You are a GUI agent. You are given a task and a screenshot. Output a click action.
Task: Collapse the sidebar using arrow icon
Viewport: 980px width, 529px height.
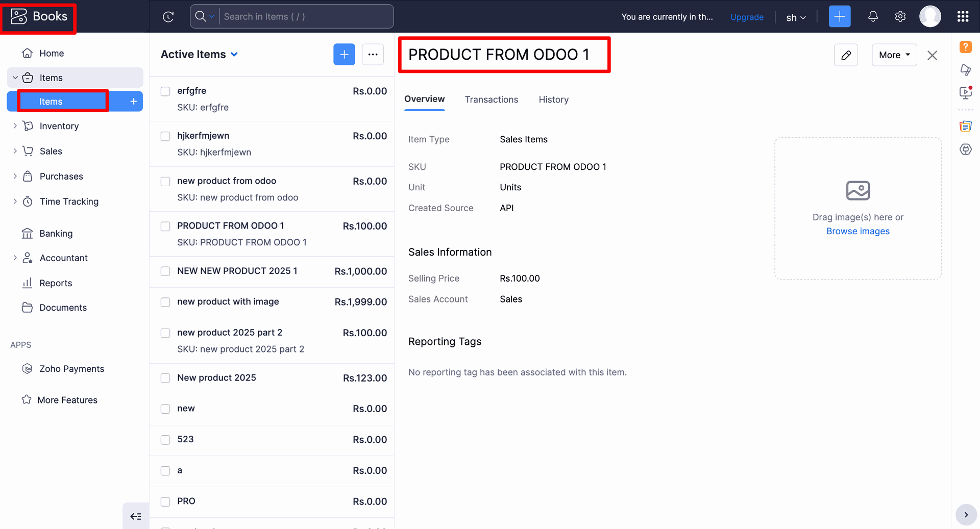tap(136, 516)
